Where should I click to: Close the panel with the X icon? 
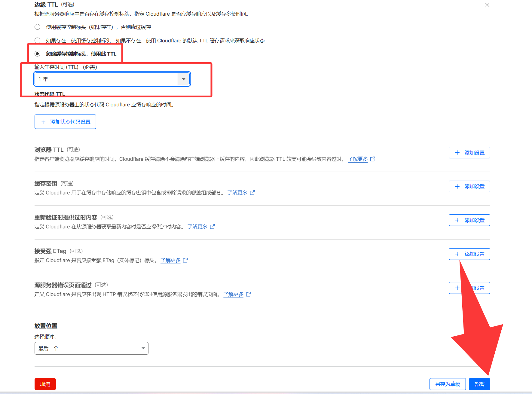[487, 5]
